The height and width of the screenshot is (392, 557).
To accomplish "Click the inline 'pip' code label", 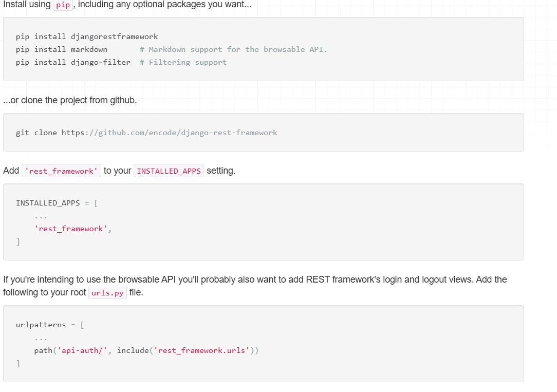I will point(63,5).
